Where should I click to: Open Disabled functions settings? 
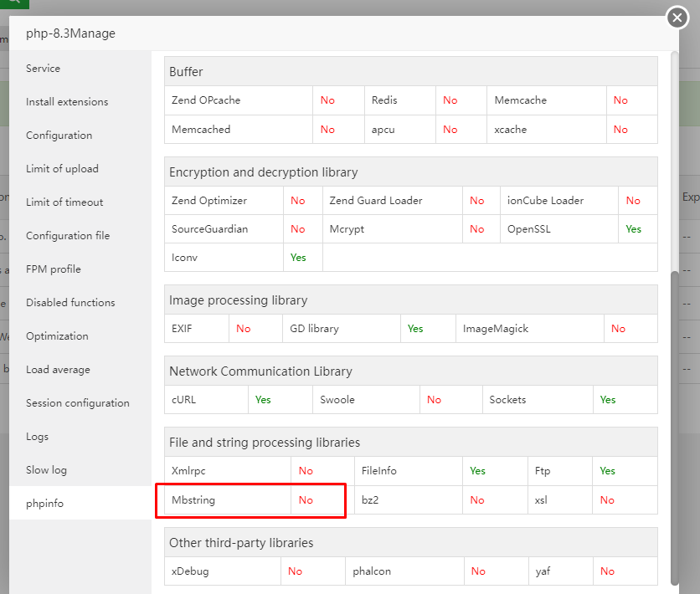(x=70, y=303)
